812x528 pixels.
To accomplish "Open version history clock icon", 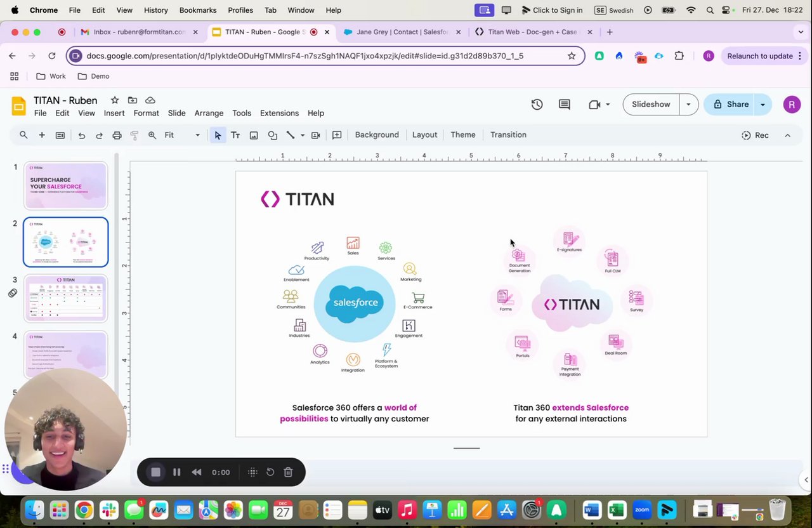I will [537, 105].
